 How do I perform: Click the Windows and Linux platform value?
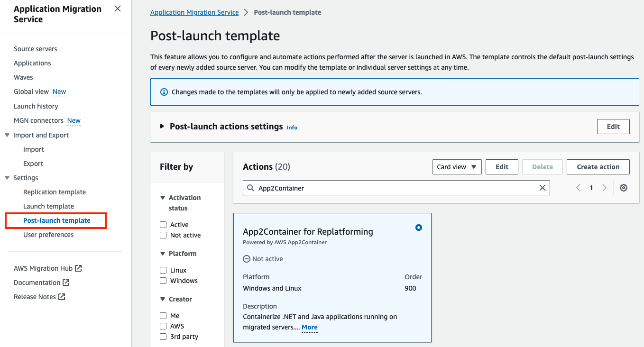pyautogui.click(x=272, y=288)
